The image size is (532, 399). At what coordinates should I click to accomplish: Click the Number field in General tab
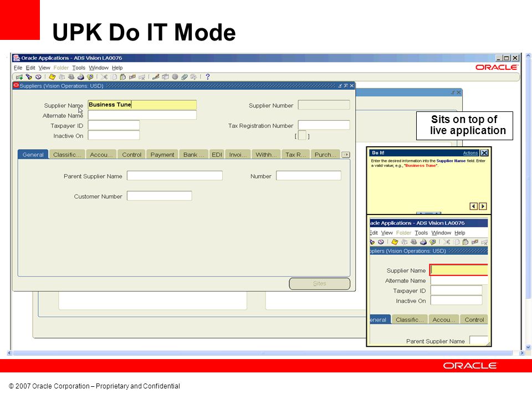[309, 176]
